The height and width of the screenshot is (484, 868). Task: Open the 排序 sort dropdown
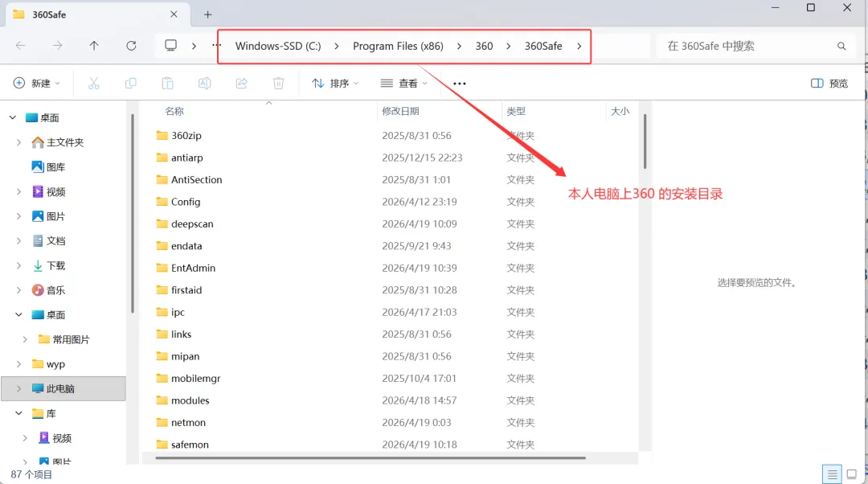(x=335, y=84)
